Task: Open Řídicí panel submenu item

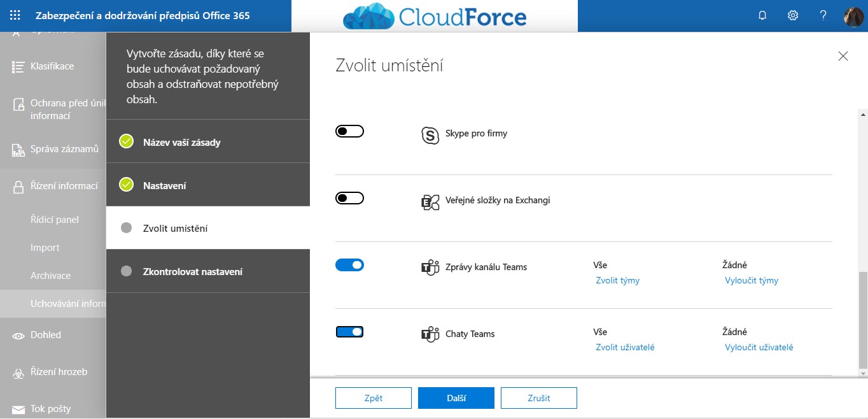Action: [55, 220]
